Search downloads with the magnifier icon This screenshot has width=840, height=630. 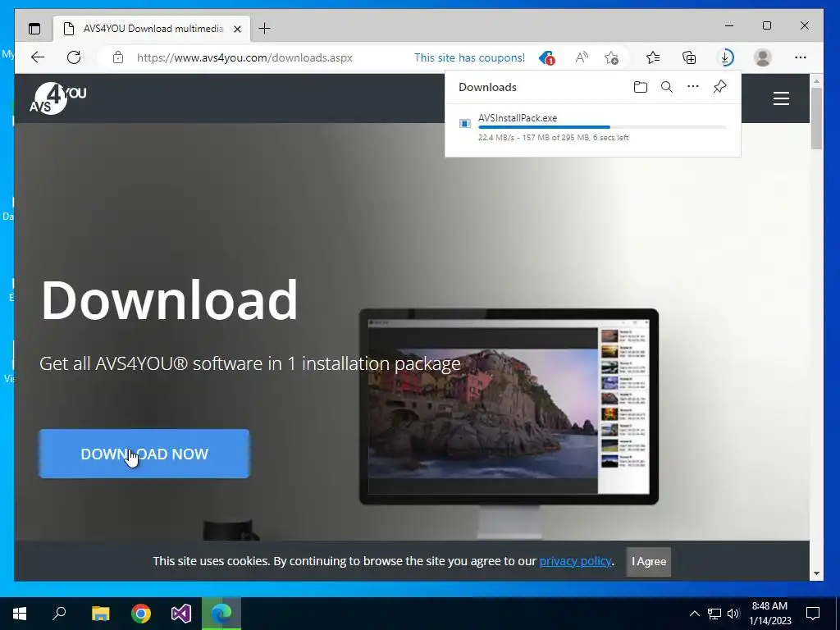666,87
